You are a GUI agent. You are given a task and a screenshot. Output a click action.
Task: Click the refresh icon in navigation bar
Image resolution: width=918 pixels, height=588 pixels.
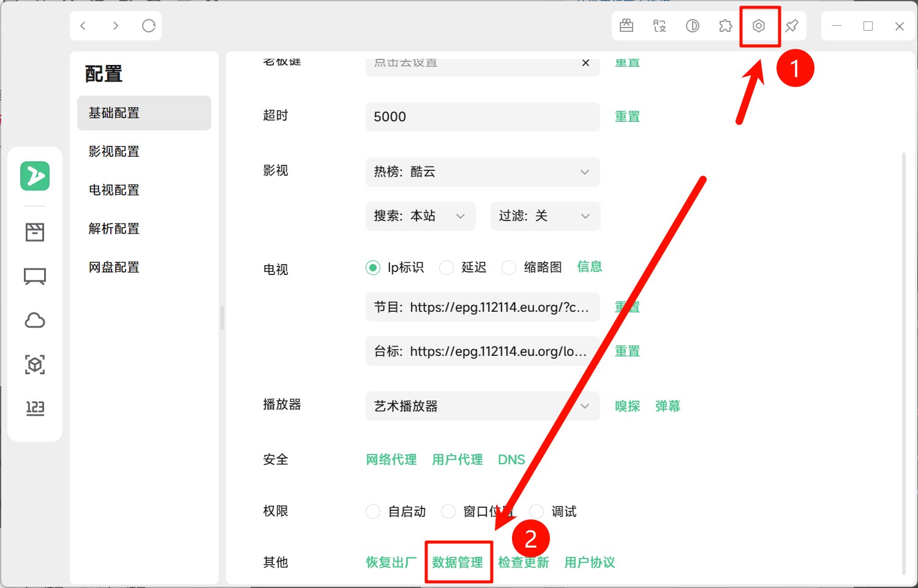pyautogui.click(x=148, y=26)
